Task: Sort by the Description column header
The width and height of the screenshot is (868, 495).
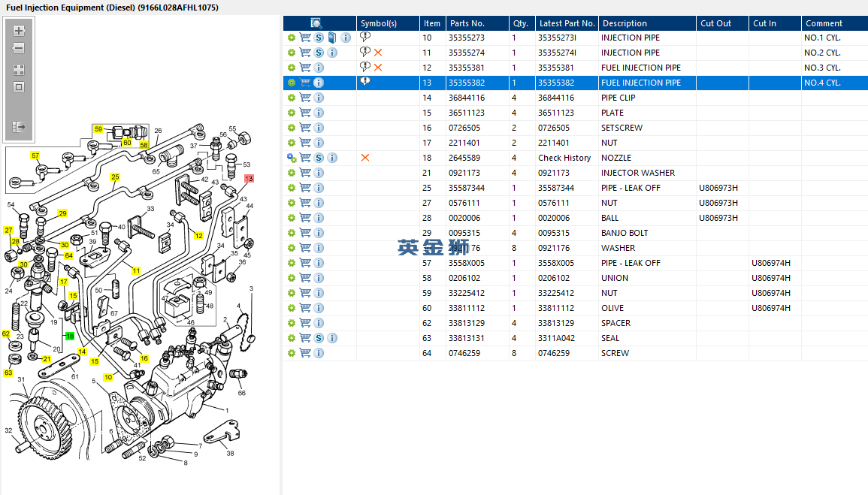Action: pos(647,23)
